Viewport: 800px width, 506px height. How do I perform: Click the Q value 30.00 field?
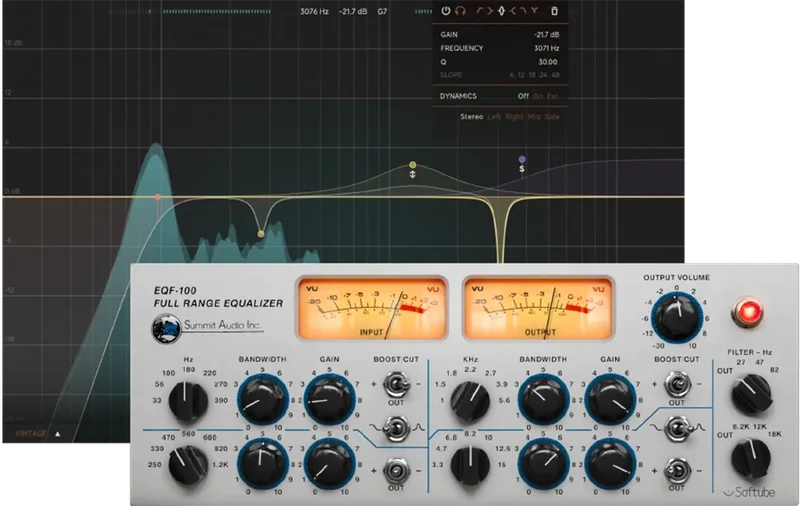pyautogui.click(x=548, y=62)
